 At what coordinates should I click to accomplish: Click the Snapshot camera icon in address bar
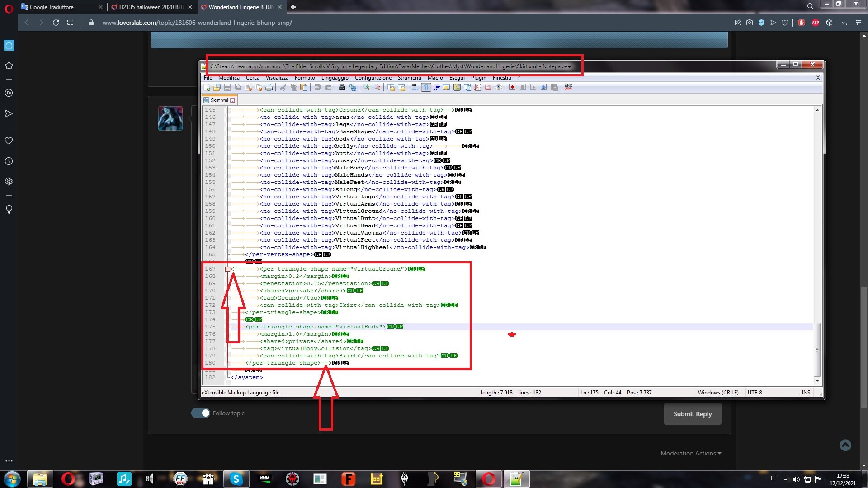tap(750, 23)
